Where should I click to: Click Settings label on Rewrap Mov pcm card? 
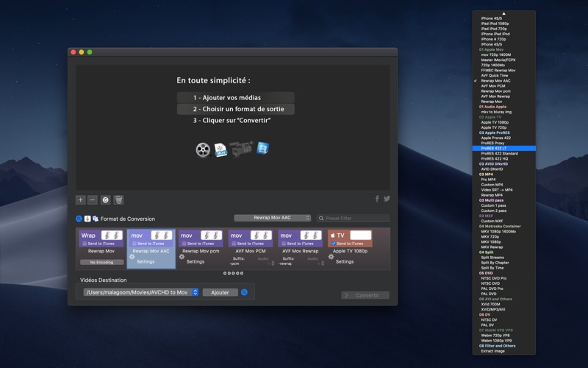196,261
